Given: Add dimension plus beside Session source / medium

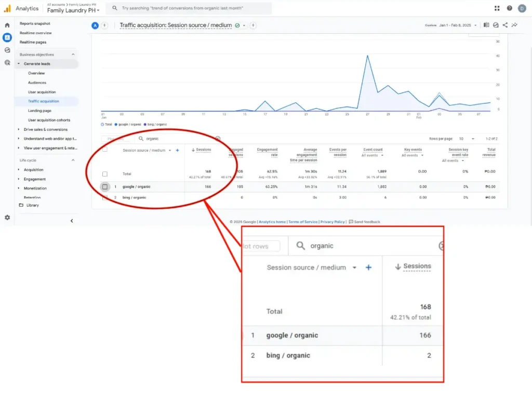Looking at the screenshot, I should (178, 150).
